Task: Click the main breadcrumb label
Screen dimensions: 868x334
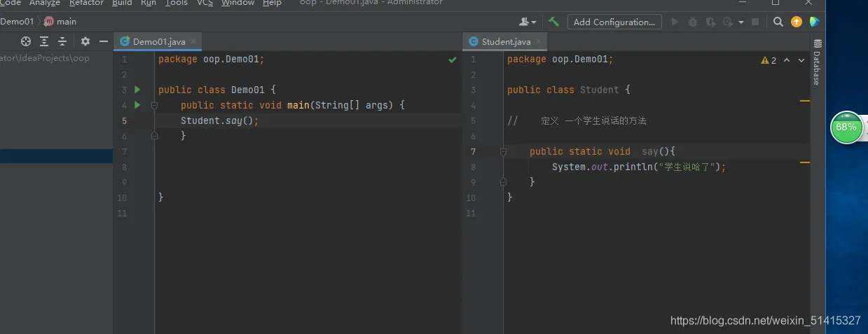Action: click(x=67, y=22)
